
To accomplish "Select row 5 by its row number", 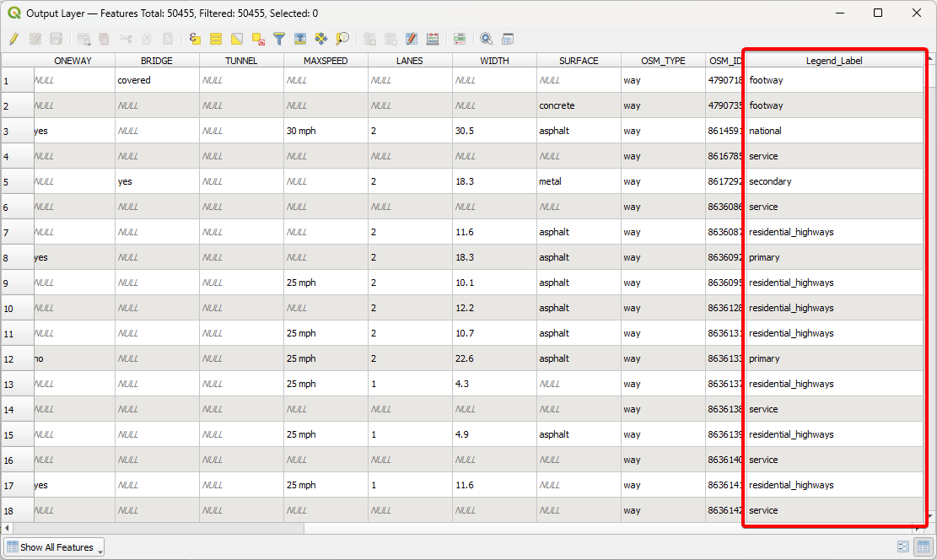I will coord(15,181).
